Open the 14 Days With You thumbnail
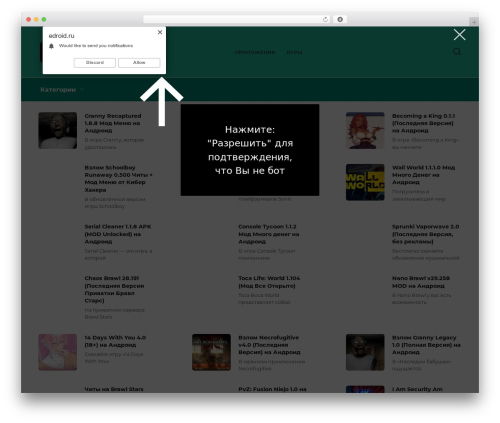 (x=58, y=352)
